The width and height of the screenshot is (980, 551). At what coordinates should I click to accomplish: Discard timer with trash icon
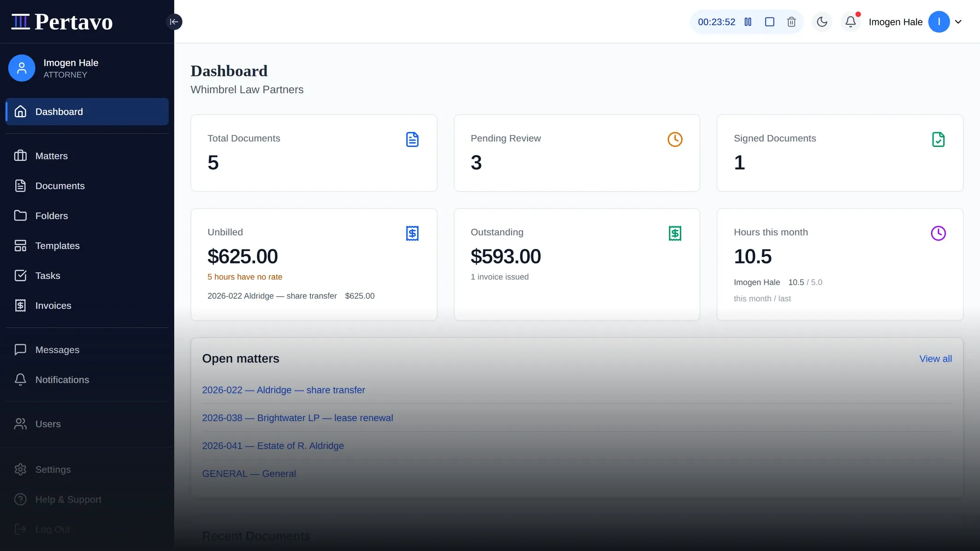pyautogui.click(x=791, y=22)
